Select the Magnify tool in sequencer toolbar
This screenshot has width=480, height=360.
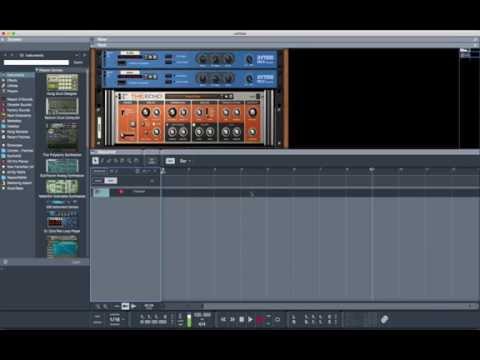[x=129, y=161]
